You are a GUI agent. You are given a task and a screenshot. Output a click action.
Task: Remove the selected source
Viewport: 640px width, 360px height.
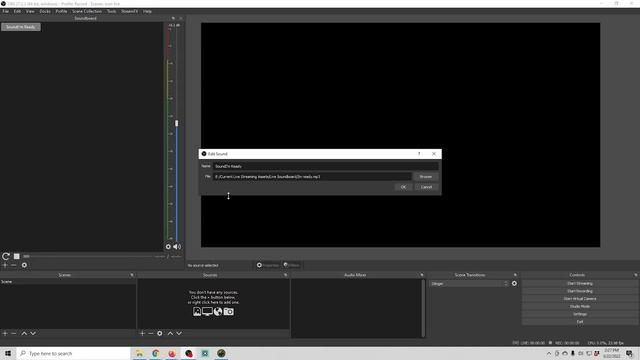[151, 333]
